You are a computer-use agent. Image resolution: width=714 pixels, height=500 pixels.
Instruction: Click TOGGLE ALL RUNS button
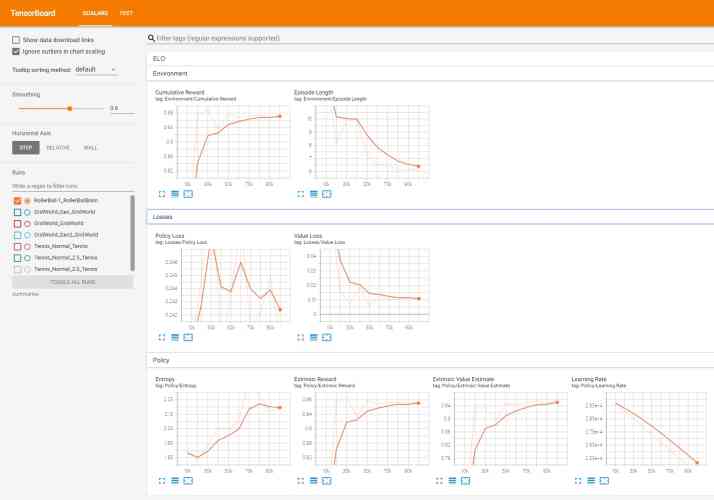(x=73, y=282)
